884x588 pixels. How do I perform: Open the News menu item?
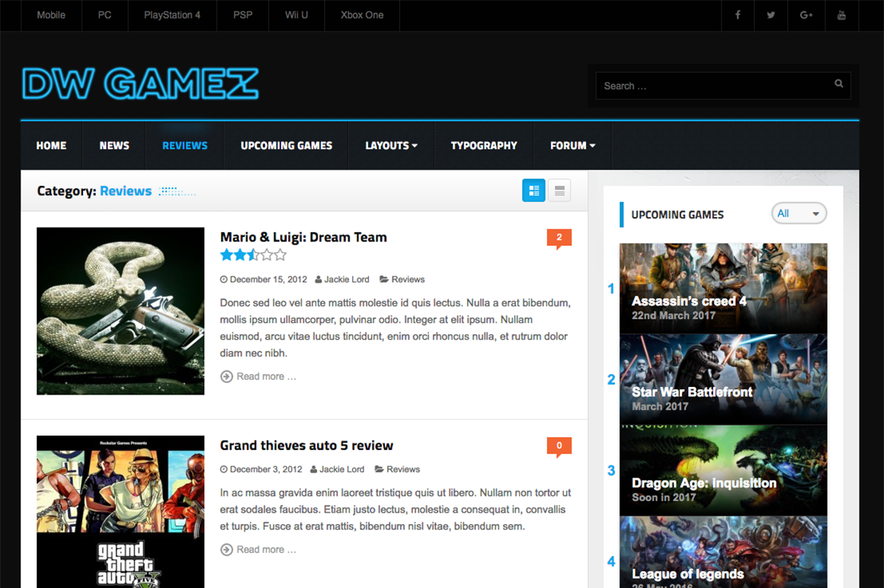114,145
